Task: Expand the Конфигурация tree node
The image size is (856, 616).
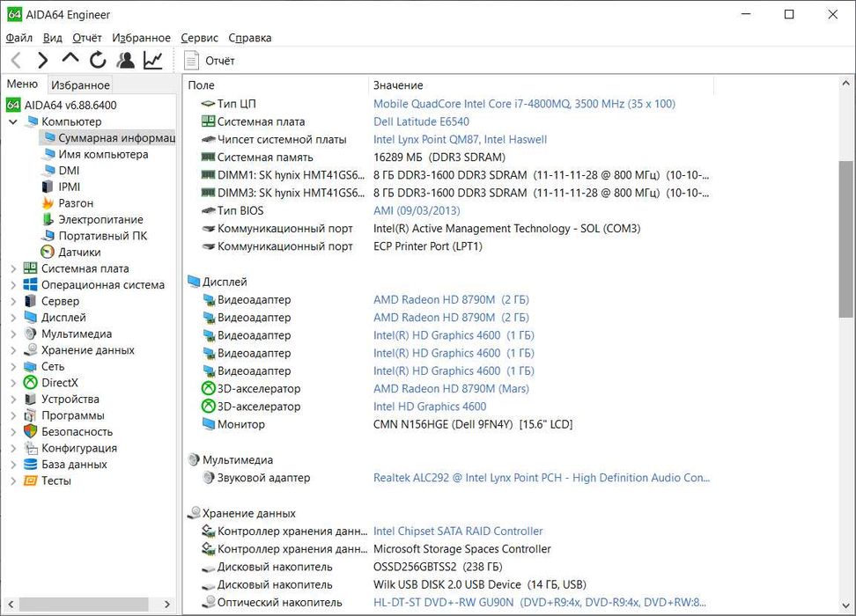Action: [x=13, y=449]
